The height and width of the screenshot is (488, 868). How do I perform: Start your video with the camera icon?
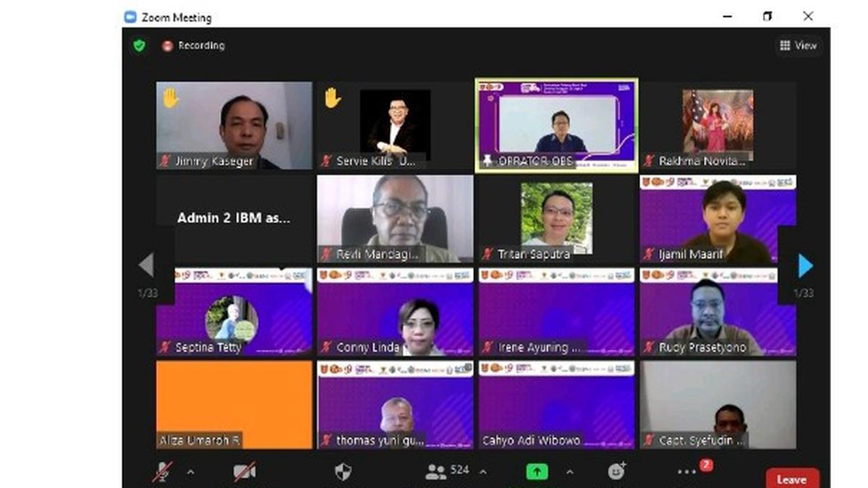point(246,470)
